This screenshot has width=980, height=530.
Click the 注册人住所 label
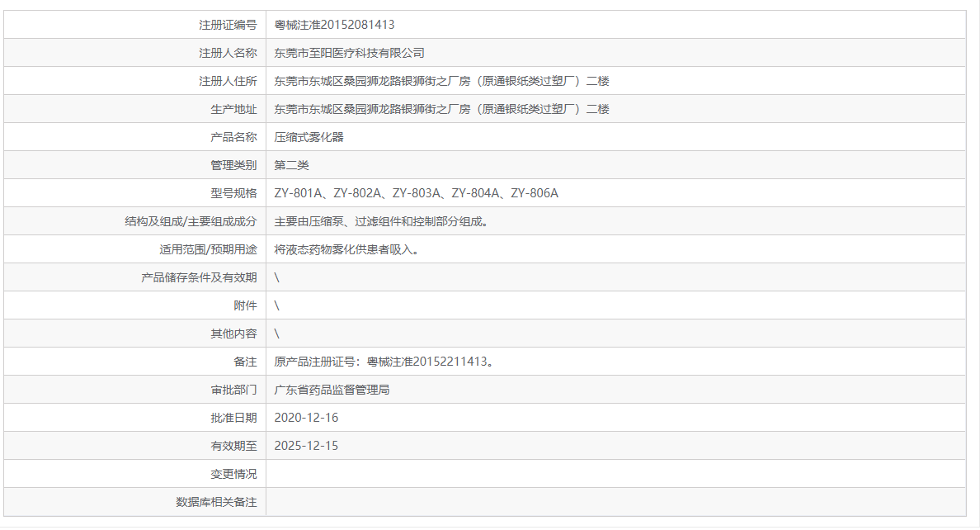click(x=228, y=82)
